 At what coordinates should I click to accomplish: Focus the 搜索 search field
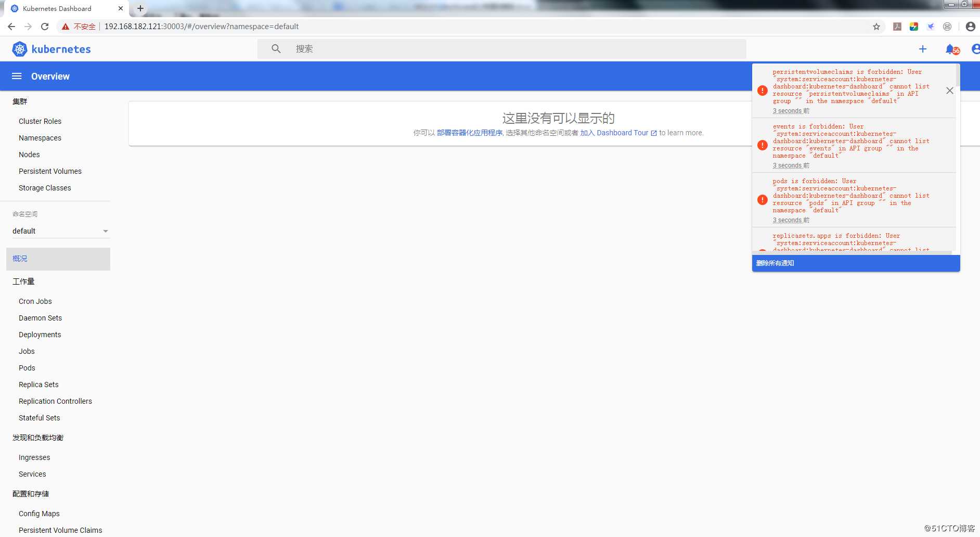501,49
